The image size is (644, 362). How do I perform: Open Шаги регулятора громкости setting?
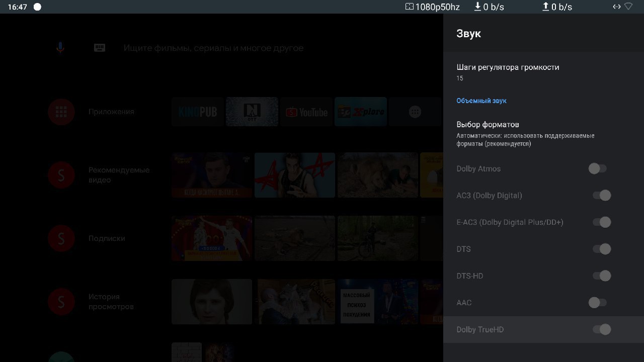point(543,72)
